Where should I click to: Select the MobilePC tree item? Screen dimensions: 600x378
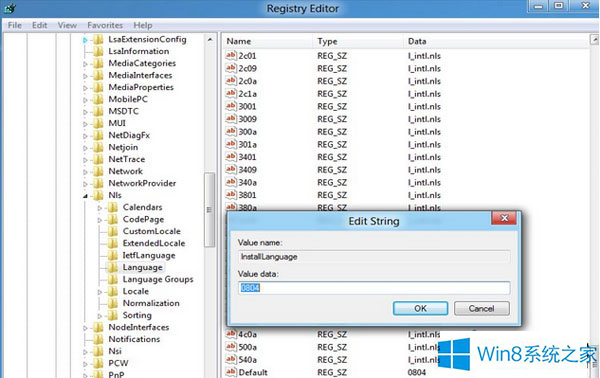[x=128, y=99]
